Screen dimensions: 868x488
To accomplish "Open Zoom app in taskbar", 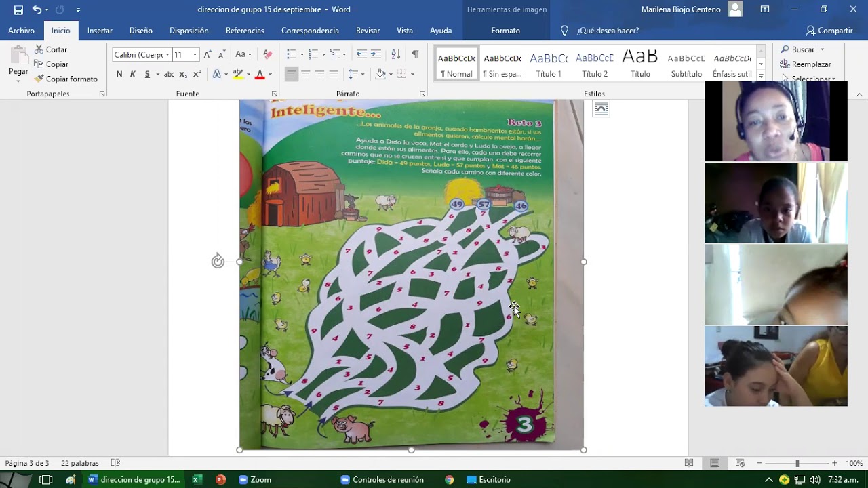I will (255, 479).
